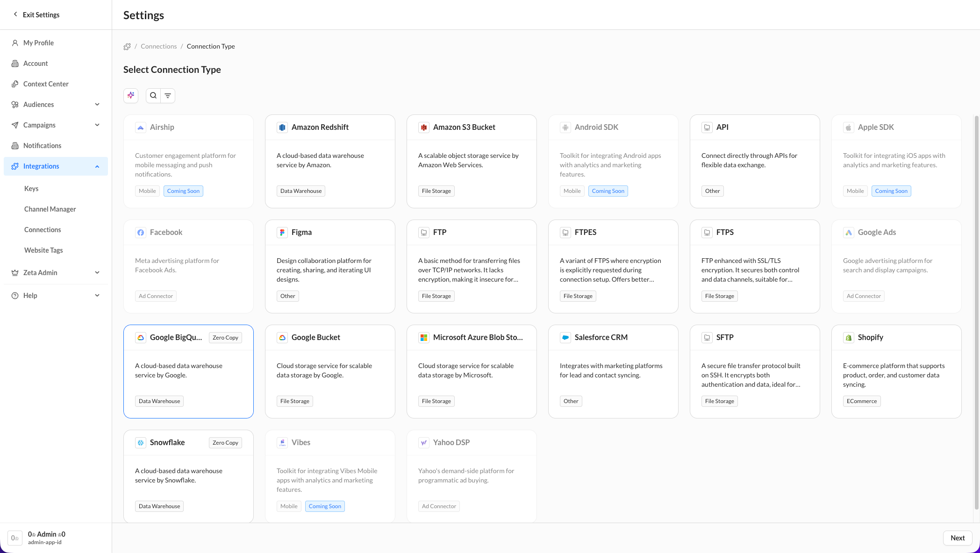The height and width of the screenshot is (553, 980).
Task: Click the Apple SDK logo icon
Action: pyautogui.click(x=849, y=128)
